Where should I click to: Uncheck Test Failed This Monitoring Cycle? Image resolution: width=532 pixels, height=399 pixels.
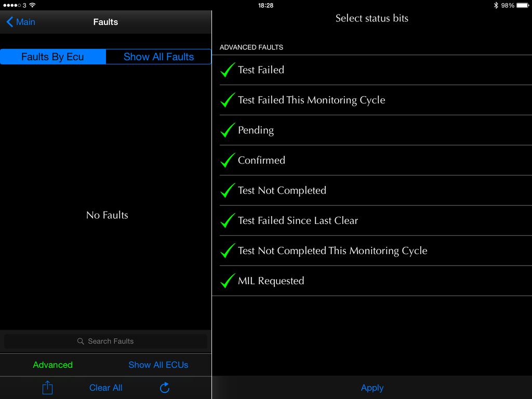[x=228, y=100]
